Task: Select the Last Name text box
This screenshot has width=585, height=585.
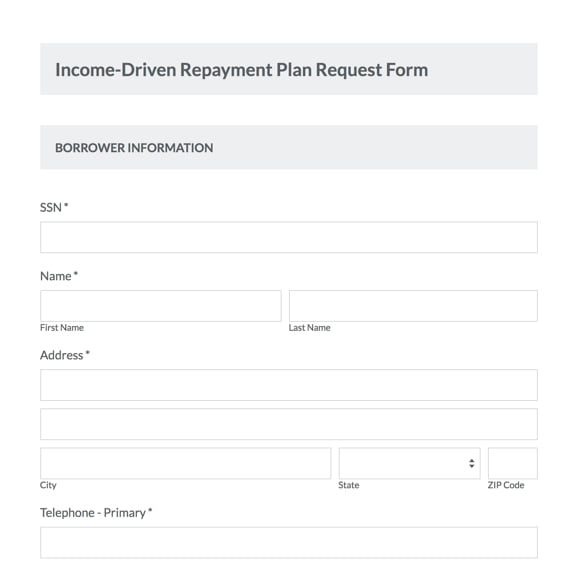Action: click(x=413, y=306)
